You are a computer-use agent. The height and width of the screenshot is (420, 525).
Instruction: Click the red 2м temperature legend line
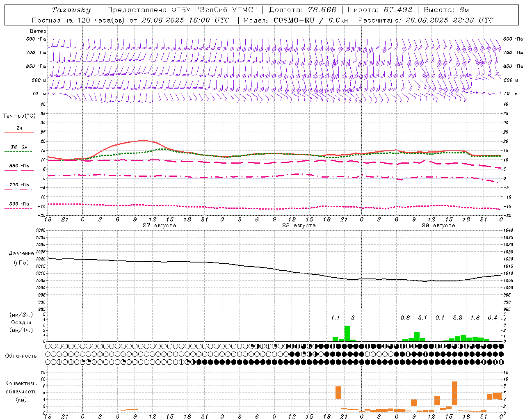19,132
